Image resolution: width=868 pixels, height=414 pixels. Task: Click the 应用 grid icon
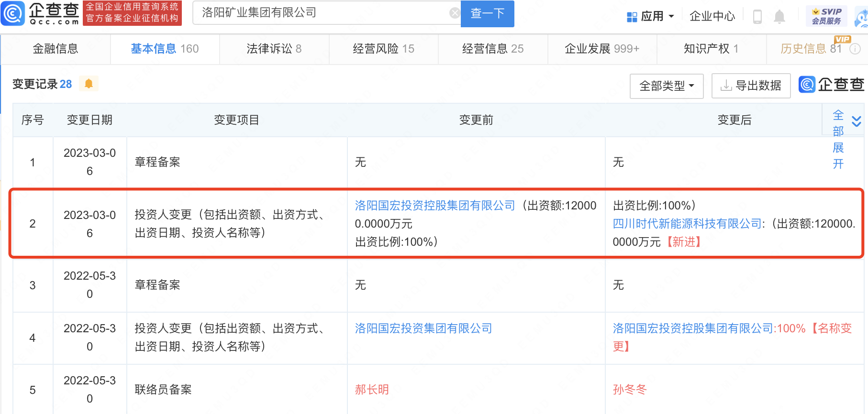click(632, 17)
